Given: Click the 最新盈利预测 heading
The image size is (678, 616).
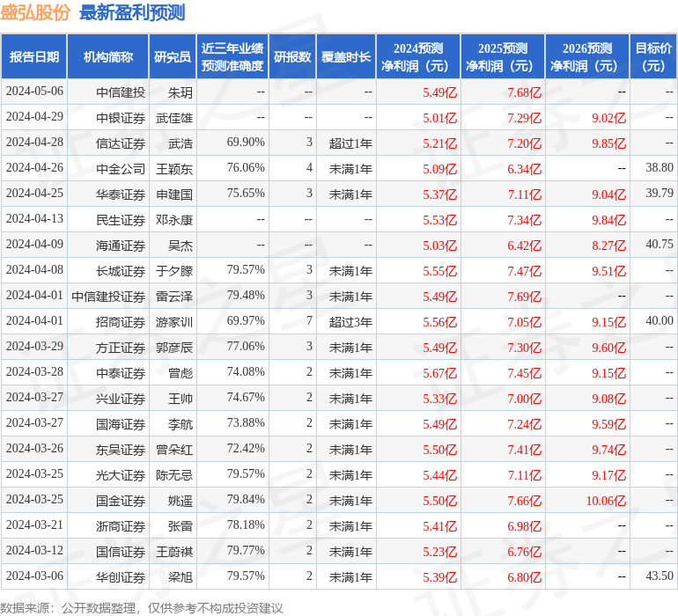Looking at the screenshot, I should coord(132,12).
